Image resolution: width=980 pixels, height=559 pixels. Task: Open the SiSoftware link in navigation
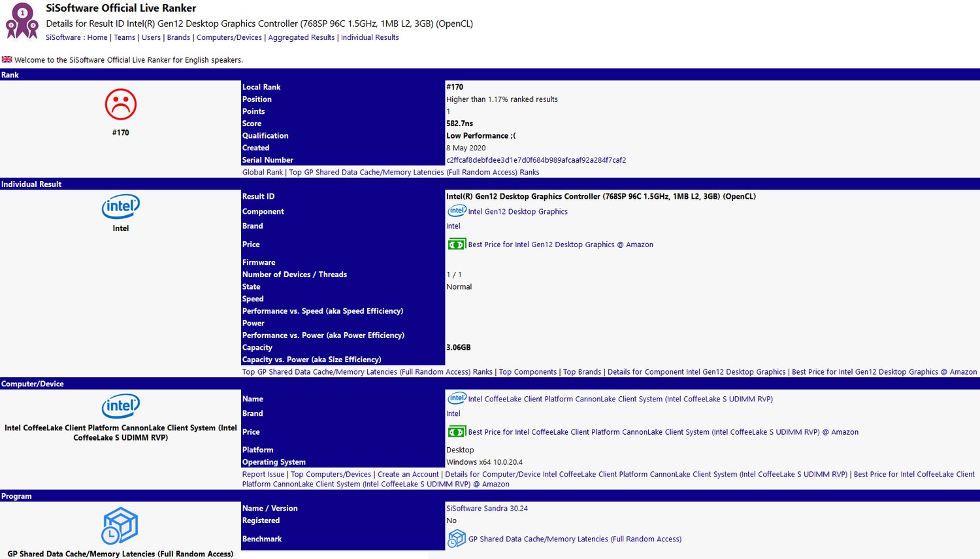point(63,37)
